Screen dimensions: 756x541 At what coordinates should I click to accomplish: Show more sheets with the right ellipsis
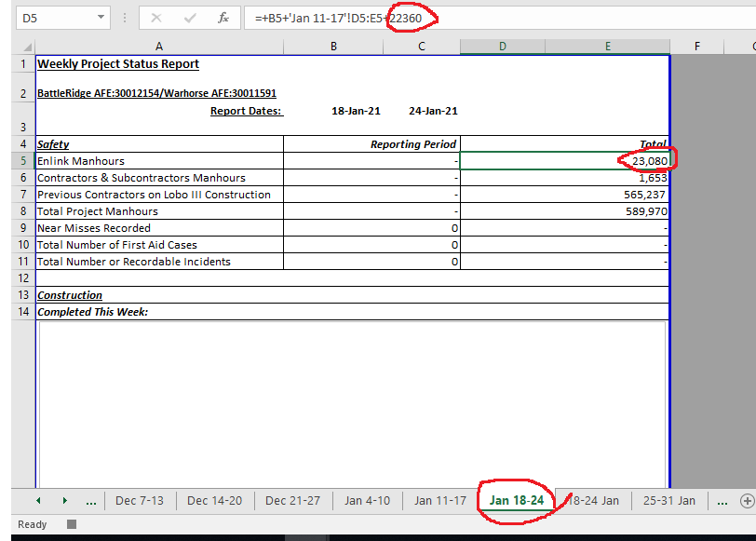[x=722, y=502]
